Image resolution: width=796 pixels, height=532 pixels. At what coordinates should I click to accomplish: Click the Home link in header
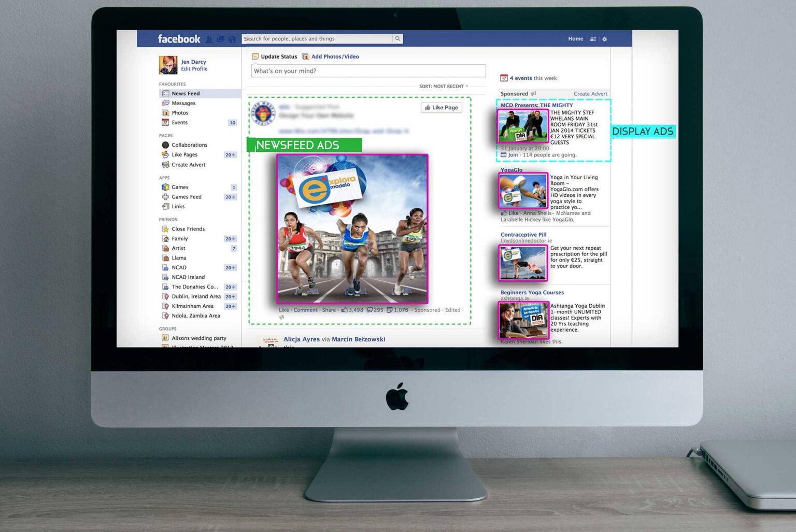coord(575,39)
